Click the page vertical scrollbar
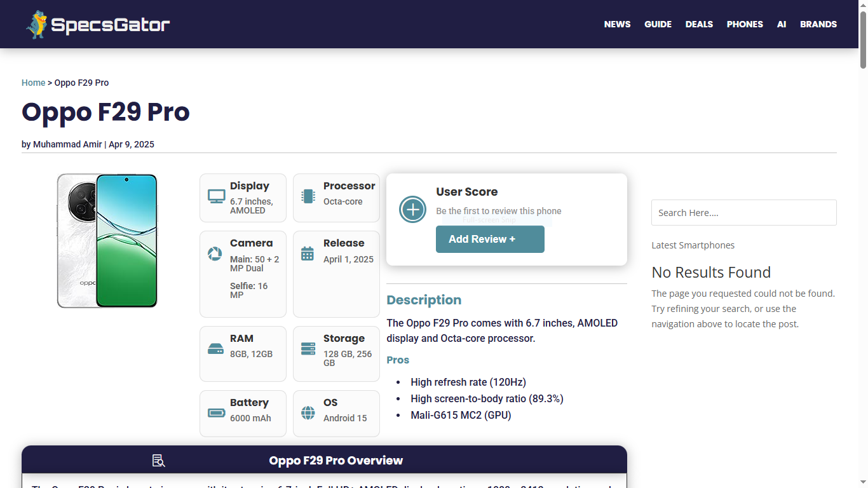The image size is (868, 488). click(863, 254)
